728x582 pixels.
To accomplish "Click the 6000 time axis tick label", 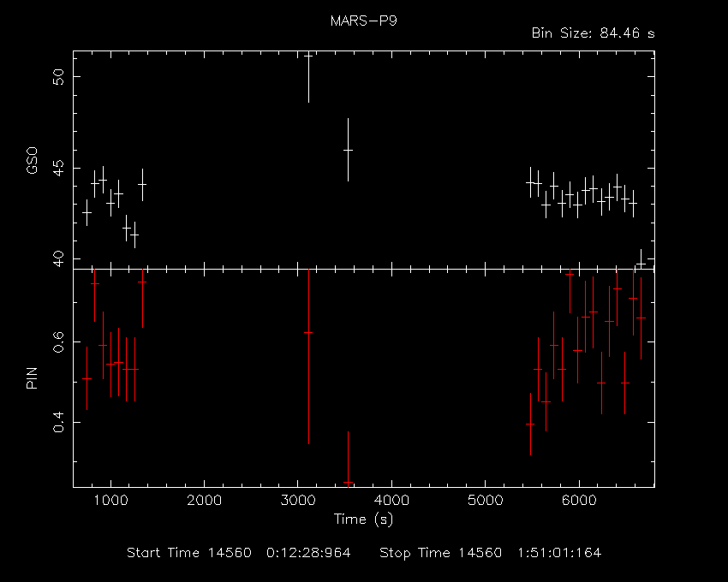I will [580, 501].
